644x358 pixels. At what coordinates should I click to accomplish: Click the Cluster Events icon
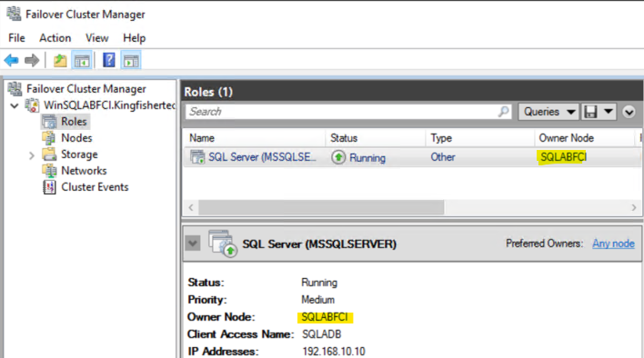(49, 187)
